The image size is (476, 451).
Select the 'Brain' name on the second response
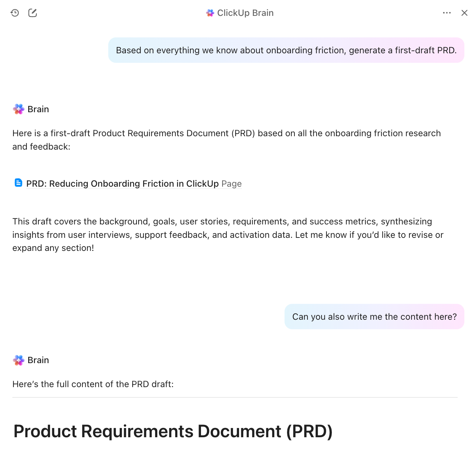38,360
